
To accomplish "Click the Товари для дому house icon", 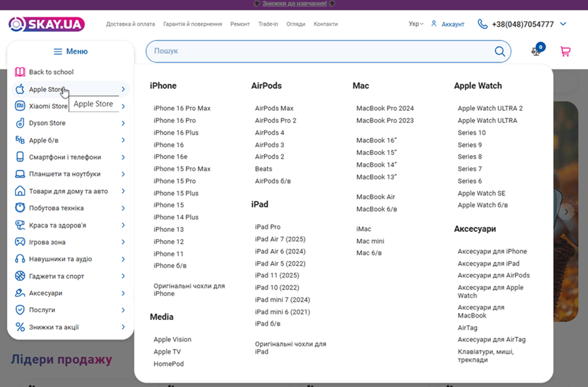I will click(20, 191).
